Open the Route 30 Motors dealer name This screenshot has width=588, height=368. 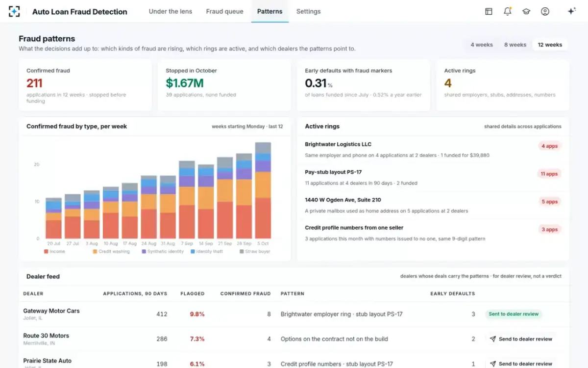coord(46,336)
